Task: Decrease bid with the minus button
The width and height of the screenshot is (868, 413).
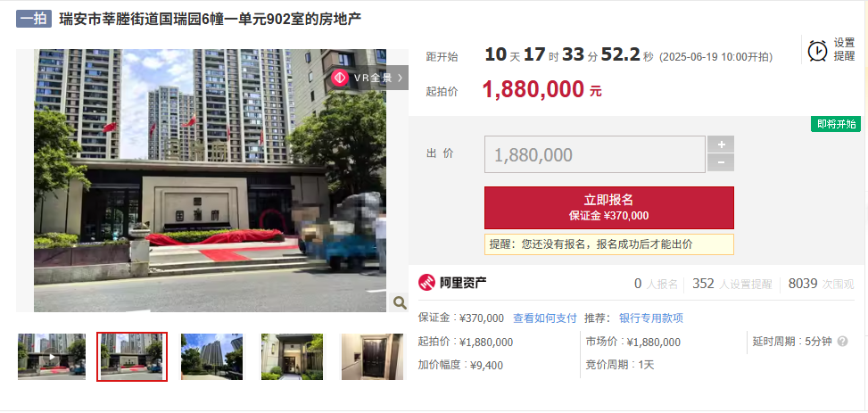Action: click(x=721, y=162)
